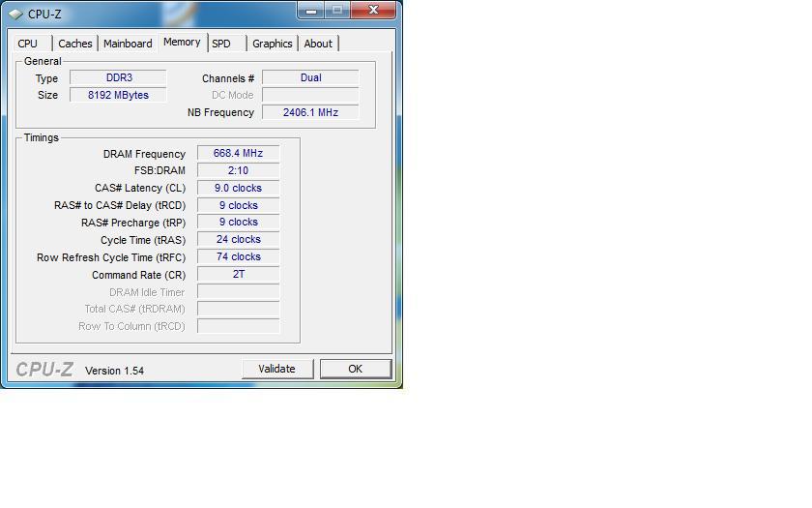Switch to the SPD tab
Image resolution: width=812 pixels, height=508 pixels.
[221, 44]
